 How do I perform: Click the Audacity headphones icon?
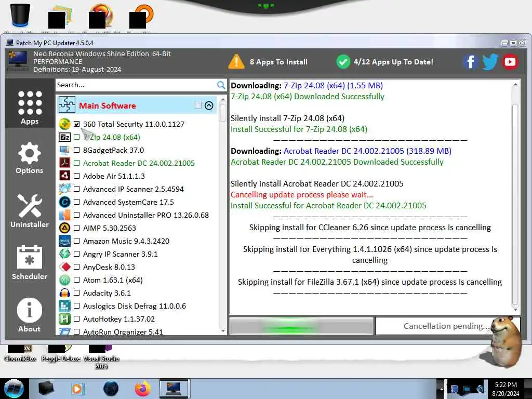pyautogui.click(x=64, y=293)
